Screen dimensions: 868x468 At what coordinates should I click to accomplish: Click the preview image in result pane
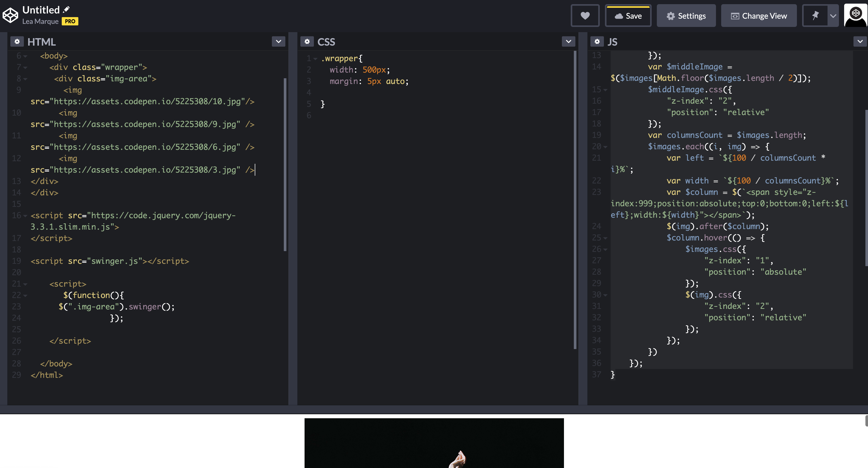(434, 443)
